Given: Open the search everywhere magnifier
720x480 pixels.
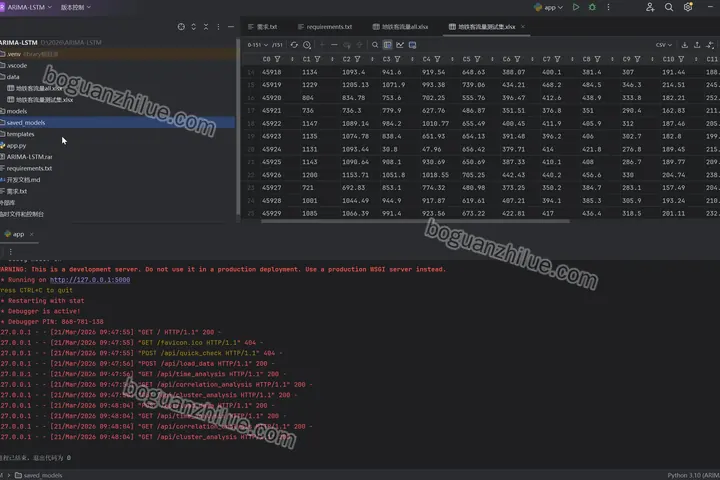Looking at the screenshot, I should (669, 7).
